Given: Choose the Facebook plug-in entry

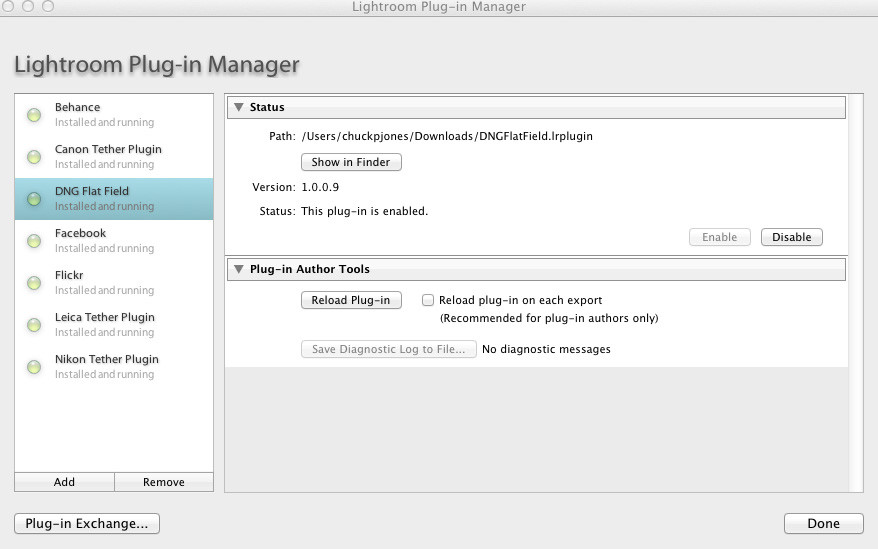Looking at the screenshot, I should [x=114, y=241].
